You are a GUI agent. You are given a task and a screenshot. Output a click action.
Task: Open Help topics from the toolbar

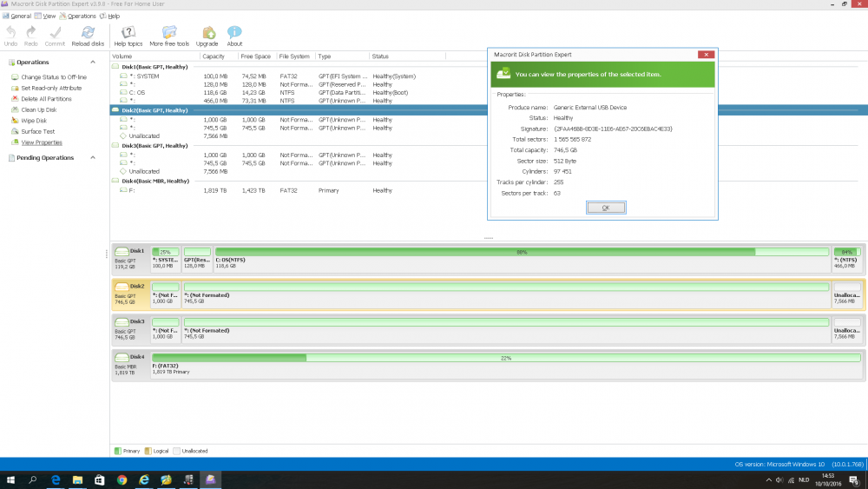click(128, 36)
